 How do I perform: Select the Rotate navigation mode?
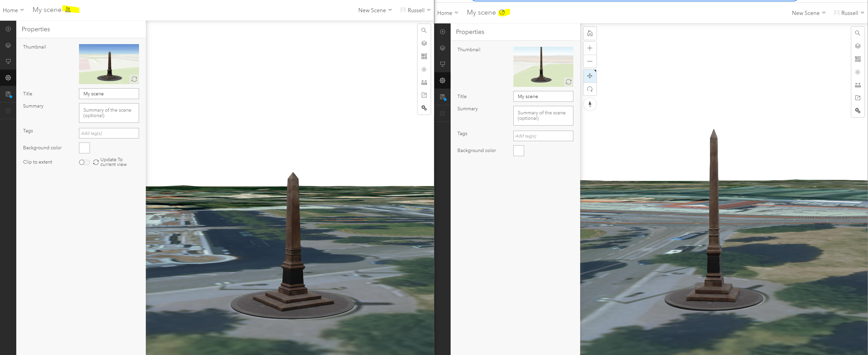(x=590, y=89)
